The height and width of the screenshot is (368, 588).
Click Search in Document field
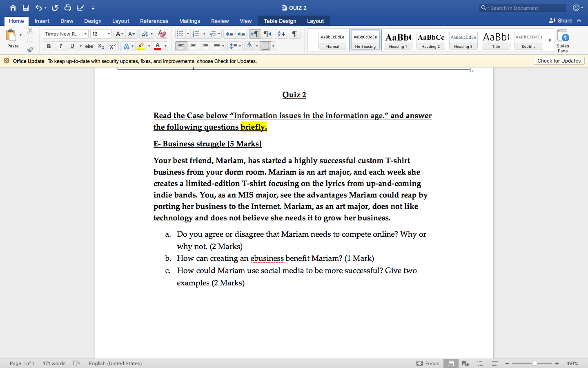523,8
